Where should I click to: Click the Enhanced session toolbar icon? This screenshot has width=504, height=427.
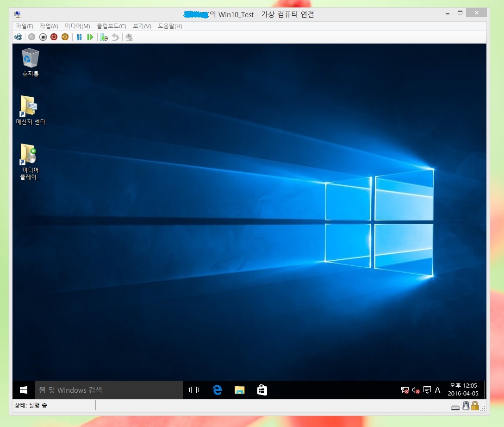[129, 38]
